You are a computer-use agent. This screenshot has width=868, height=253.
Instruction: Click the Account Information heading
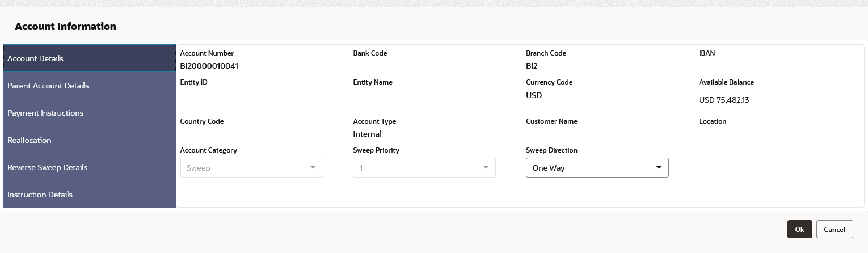pos(65,27)
